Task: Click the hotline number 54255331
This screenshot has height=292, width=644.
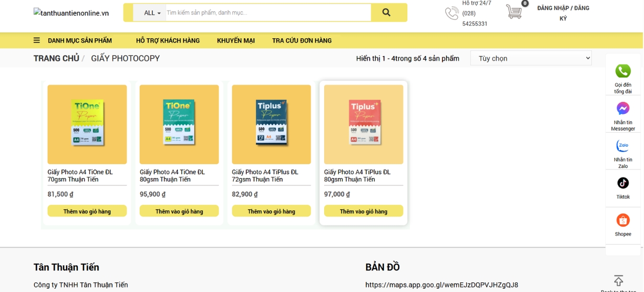Action: [475, 23]
